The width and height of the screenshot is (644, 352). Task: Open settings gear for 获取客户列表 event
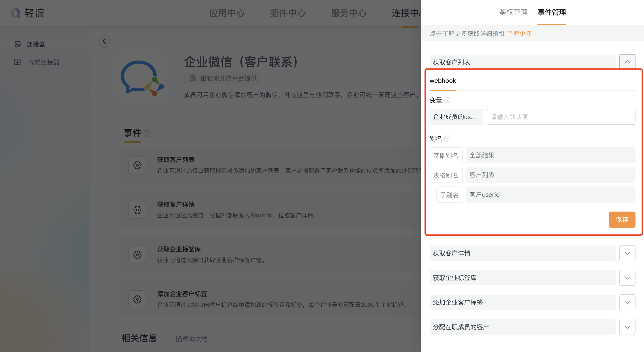pyautogui.click(x=137, y=165)
